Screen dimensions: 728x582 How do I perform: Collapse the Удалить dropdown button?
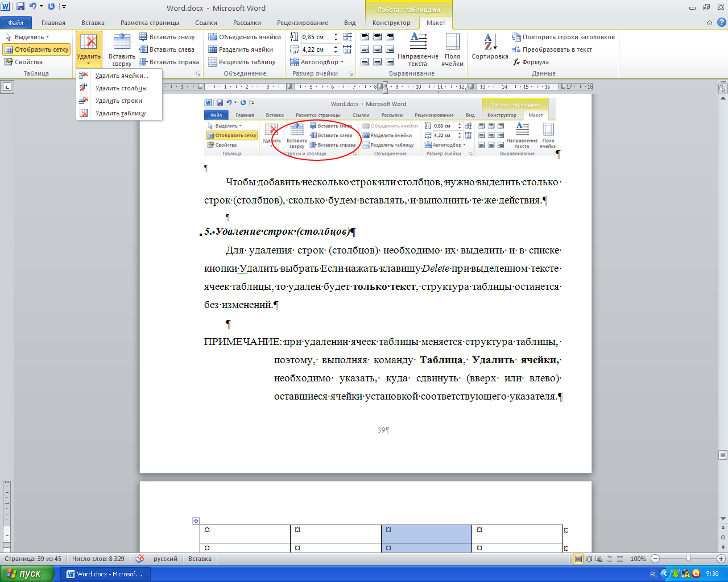click(89, 49)
